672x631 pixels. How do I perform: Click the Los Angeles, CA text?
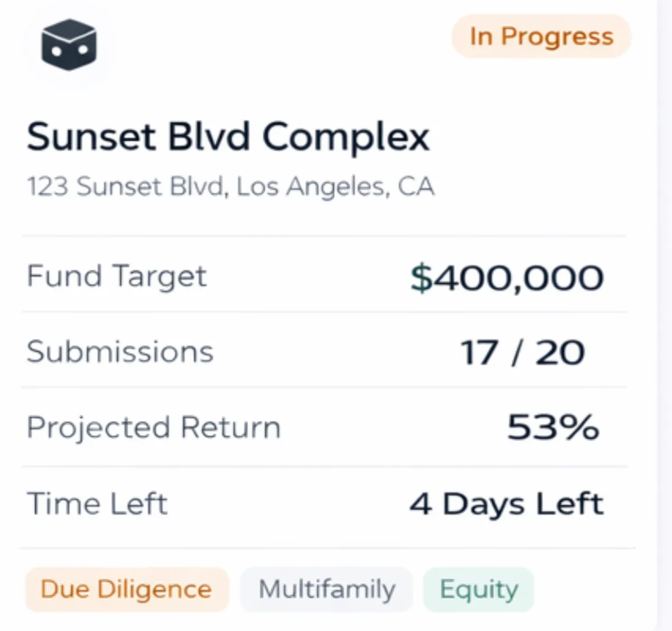335,186
